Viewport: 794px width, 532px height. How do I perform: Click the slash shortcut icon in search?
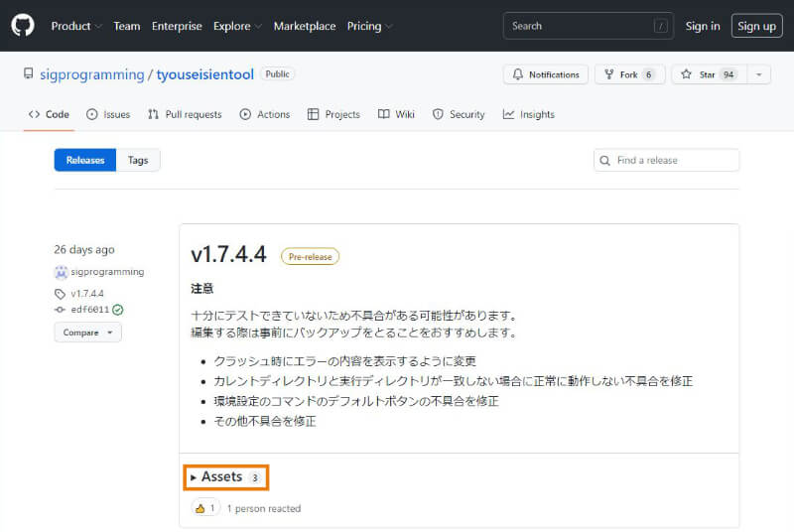(660, 26)
